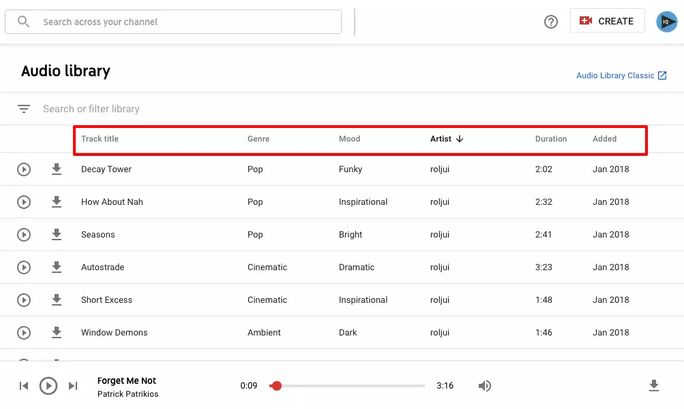Download the Autostrade track

tap(56, 267)
